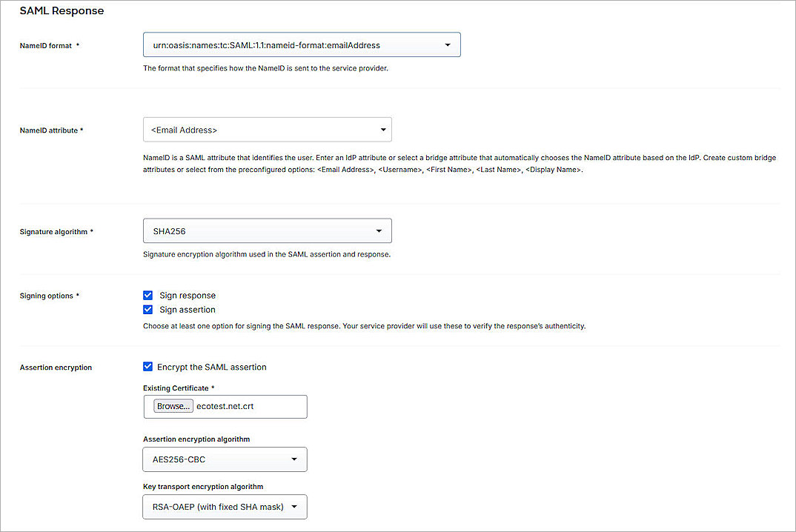Open the AES256-CBC encryption algorithm dropdown
The image size is (796, 532).
point(225,459)
